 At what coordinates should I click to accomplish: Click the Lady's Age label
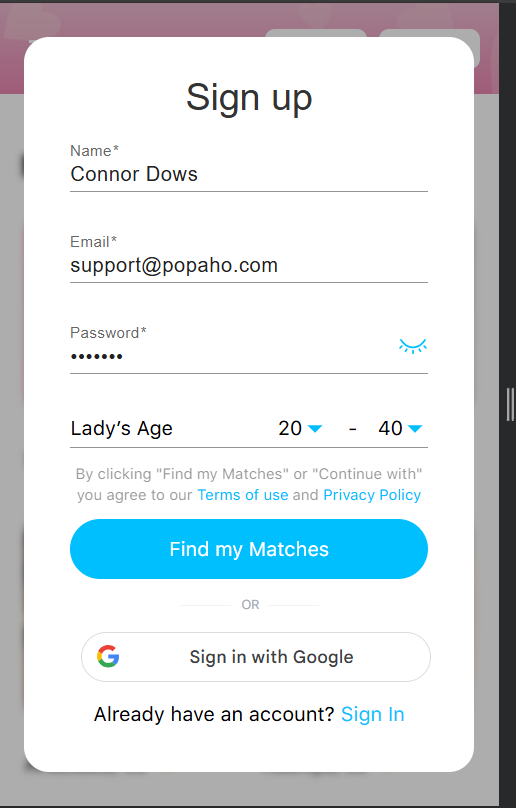point(122,429)
